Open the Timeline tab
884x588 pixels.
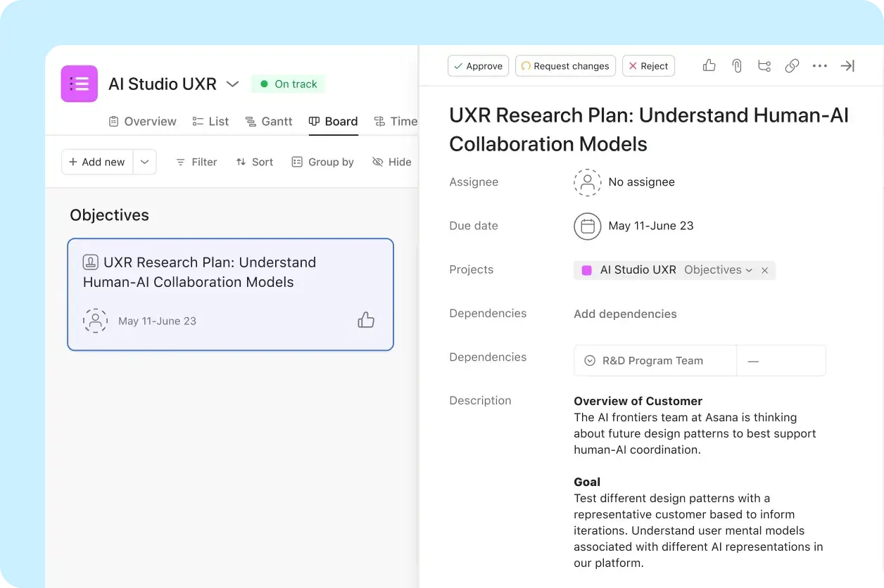(396, 122)
